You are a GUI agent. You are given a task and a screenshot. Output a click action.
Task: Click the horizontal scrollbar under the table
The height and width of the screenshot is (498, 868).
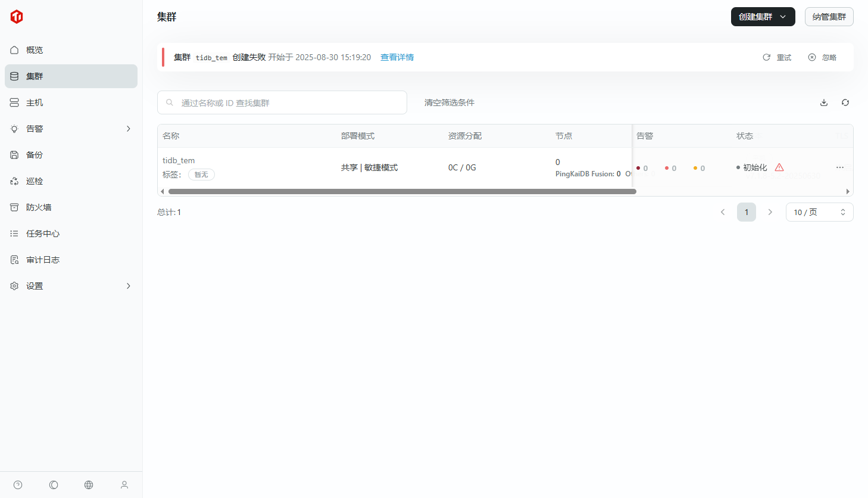(x=402, y=192)
